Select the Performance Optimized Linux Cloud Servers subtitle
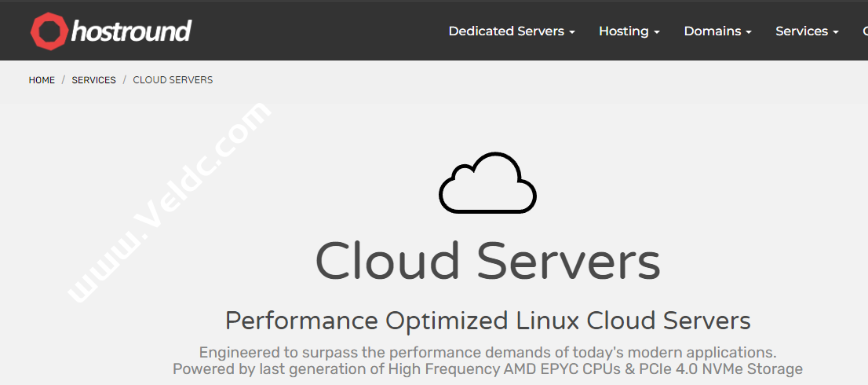 tap(487, 321)
